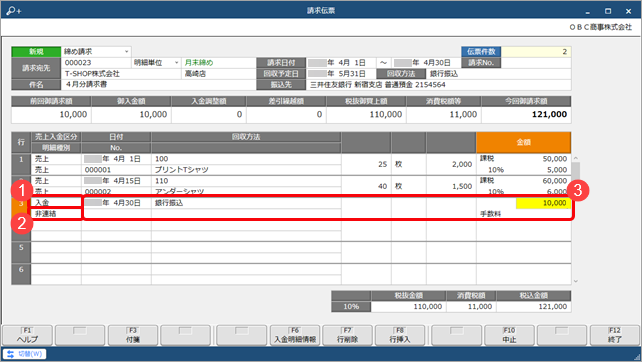This screenshot has height=362, width=642.
Task: Click the row 5 number header
Action: [x=21, y=253]
